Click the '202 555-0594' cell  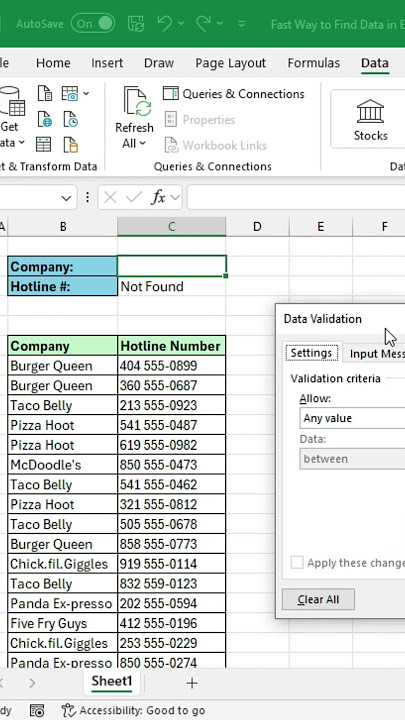[171, 603]
